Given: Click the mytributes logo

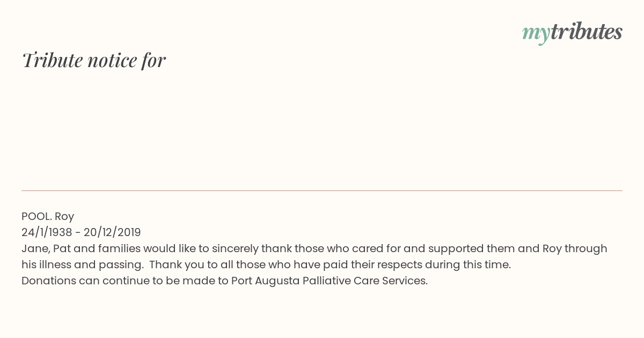Looking at the screenshot, I should 572,33.
